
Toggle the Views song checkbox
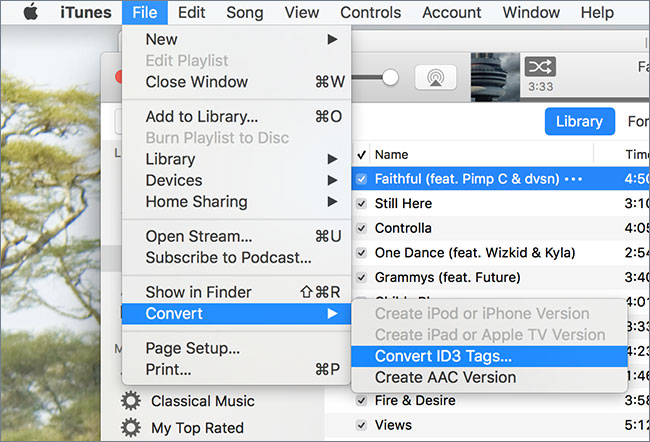[x=361, y=425]
